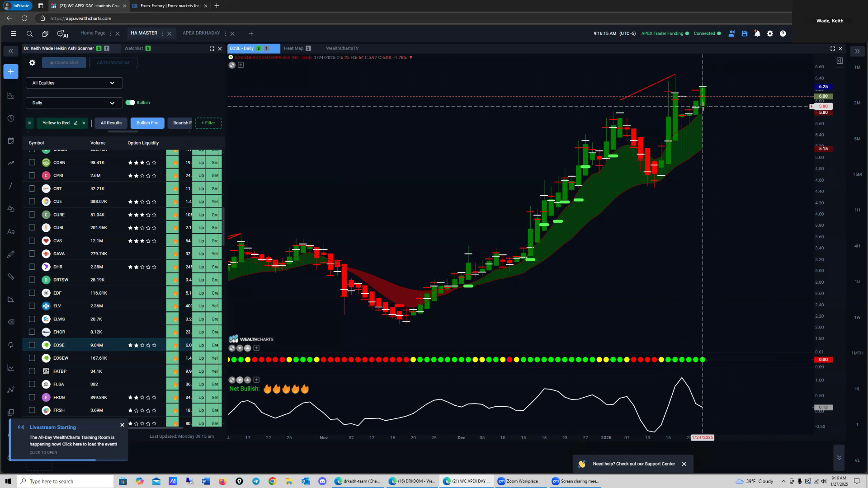This screenshot has width=868, height=488.
Task: Select the All Results filter
Action: coord(111,123)
